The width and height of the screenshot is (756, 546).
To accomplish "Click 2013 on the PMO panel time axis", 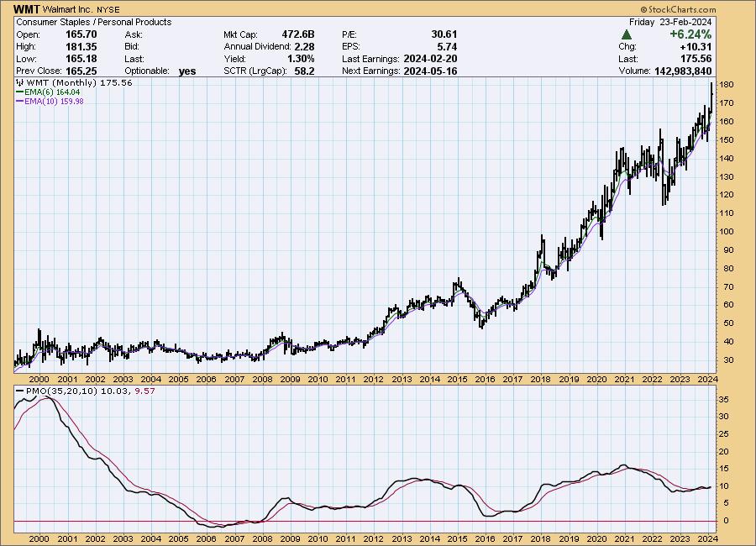I will 402,538.
